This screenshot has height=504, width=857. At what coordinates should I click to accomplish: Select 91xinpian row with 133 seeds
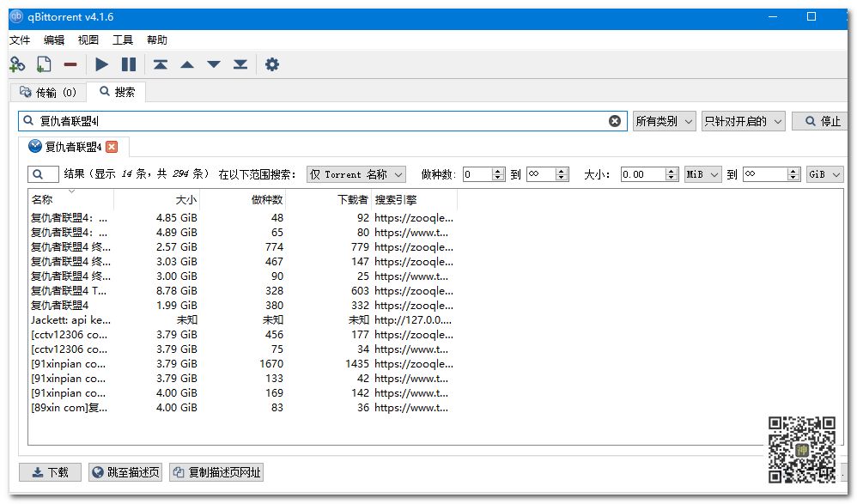243,379
